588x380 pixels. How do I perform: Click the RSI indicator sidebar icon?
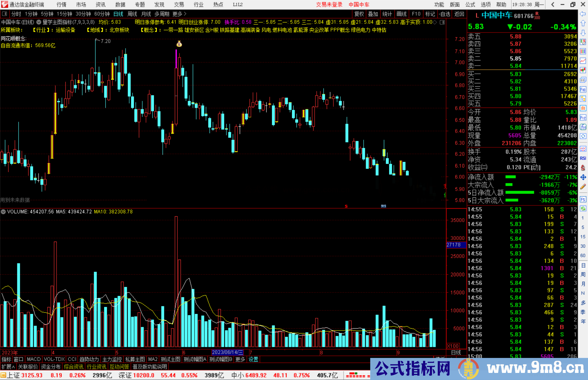click(583, 158)
